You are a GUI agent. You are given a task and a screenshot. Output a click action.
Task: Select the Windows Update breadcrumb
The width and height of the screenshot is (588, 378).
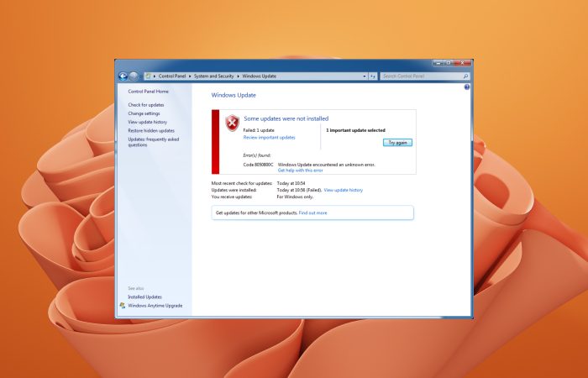(259, 76)
